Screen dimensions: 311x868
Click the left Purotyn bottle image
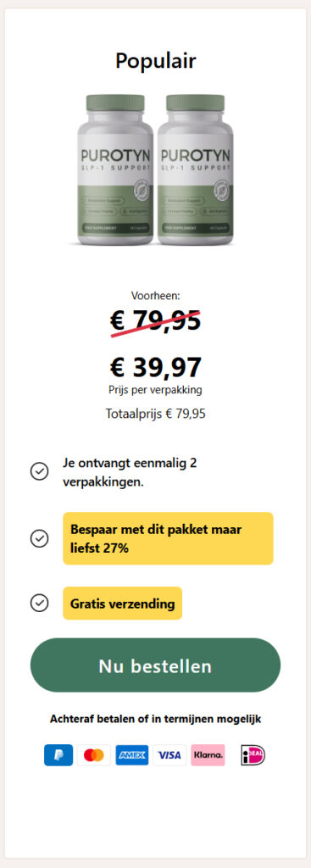pyautogui.click(x=114, y=170)
